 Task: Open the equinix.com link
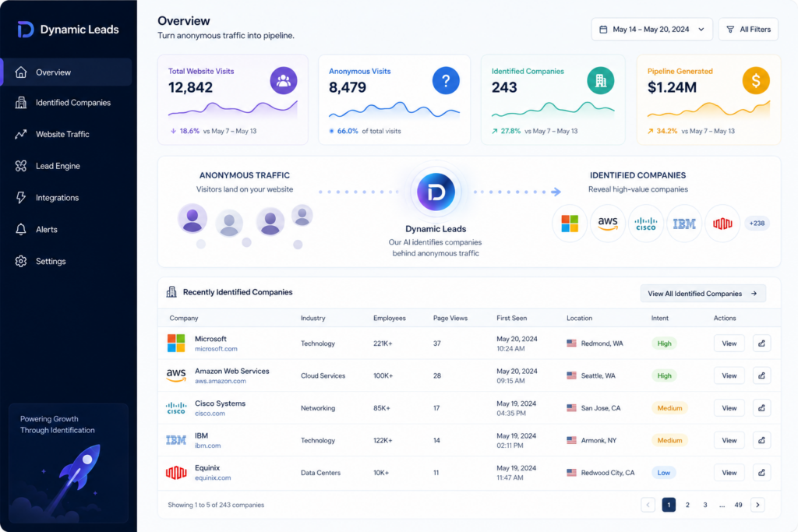coord(213,478)
